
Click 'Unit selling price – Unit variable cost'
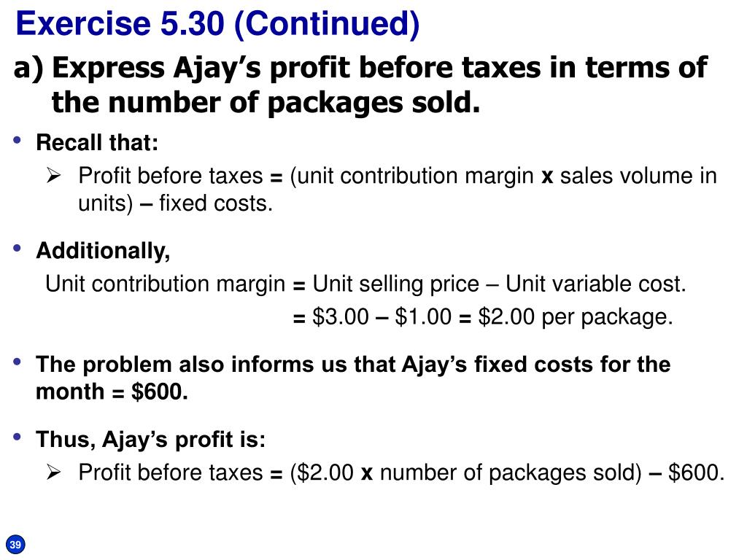(x=498, y=284)
